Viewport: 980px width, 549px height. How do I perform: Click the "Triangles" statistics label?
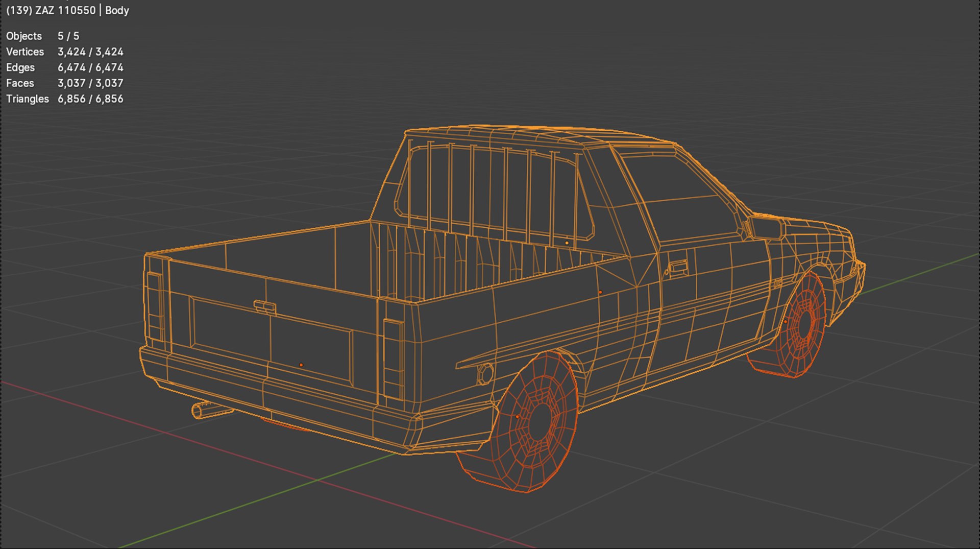click(28, 99)
